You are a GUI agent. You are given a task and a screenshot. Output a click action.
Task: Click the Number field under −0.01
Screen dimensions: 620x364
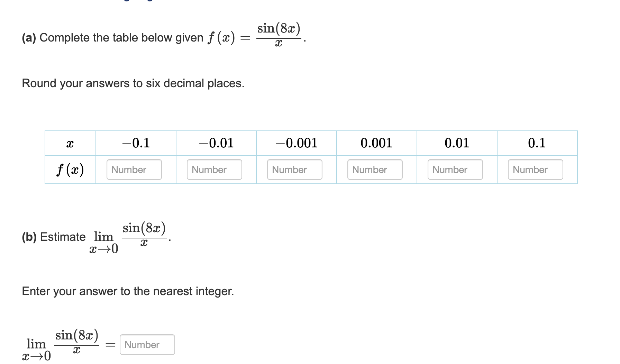point(215,169)
